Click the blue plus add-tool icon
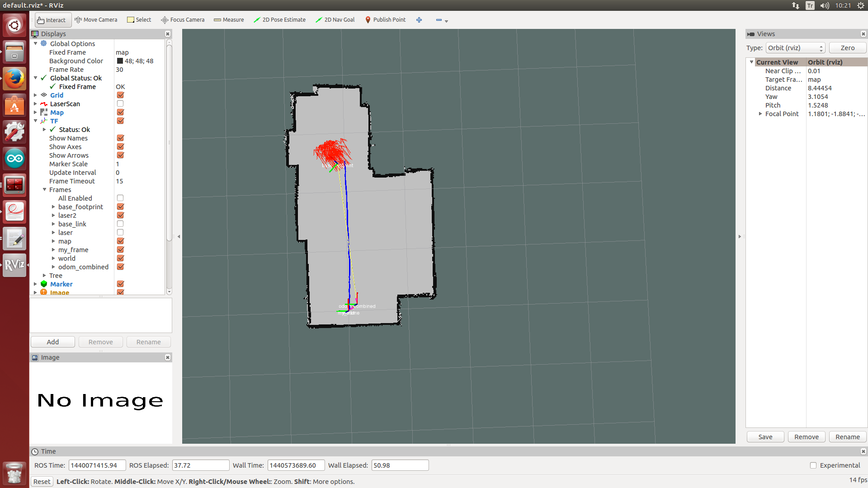The image size is (868, 488). tap(419, 20)
